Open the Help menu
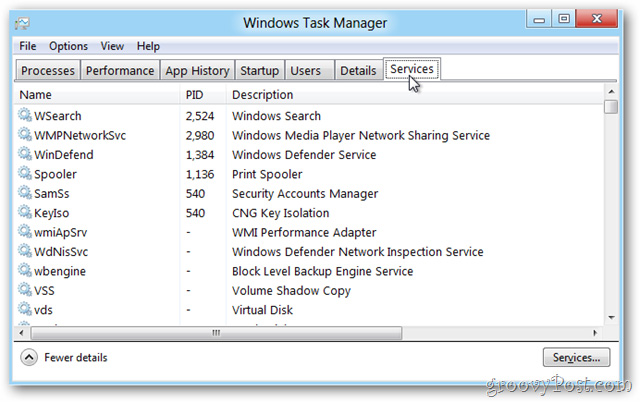Viewport: 640px width, 402px height. click(x=148, y=46)
